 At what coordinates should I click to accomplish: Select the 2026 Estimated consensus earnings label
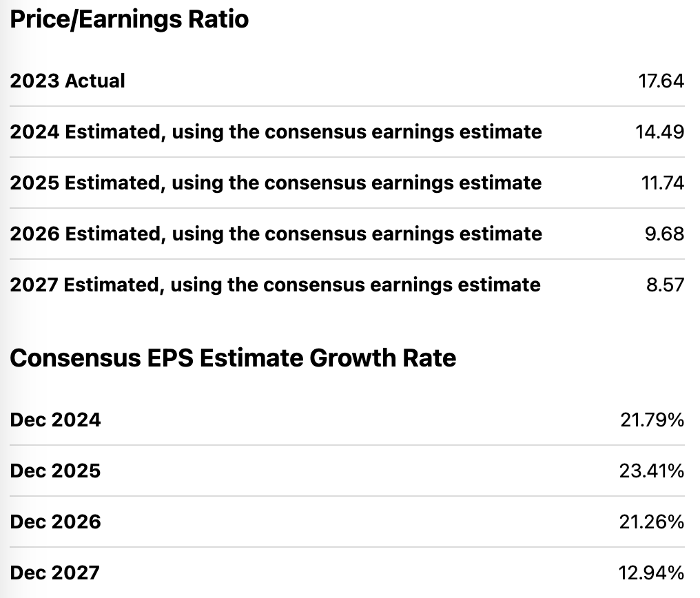click(276, 234)
